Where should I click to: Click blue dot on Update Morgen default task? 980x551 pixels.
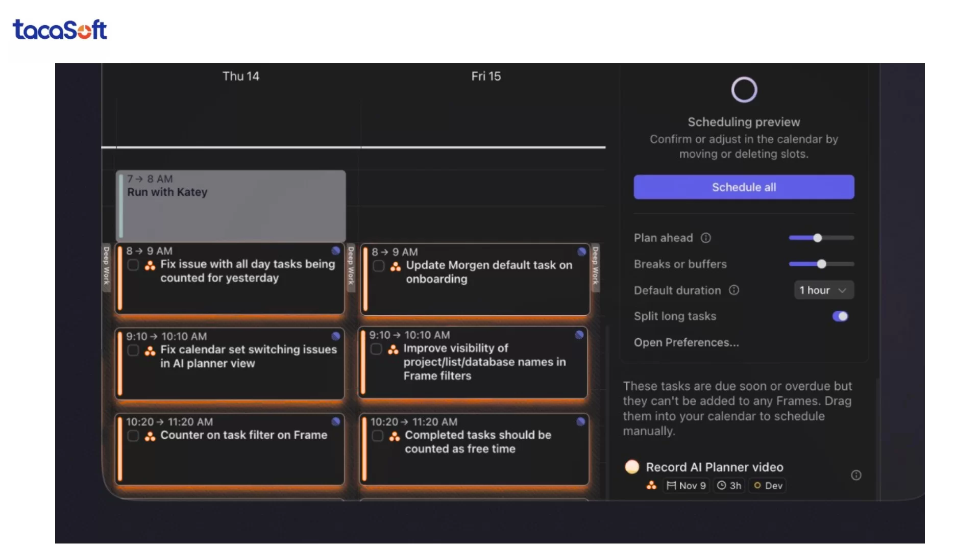[x=581, y=252]
